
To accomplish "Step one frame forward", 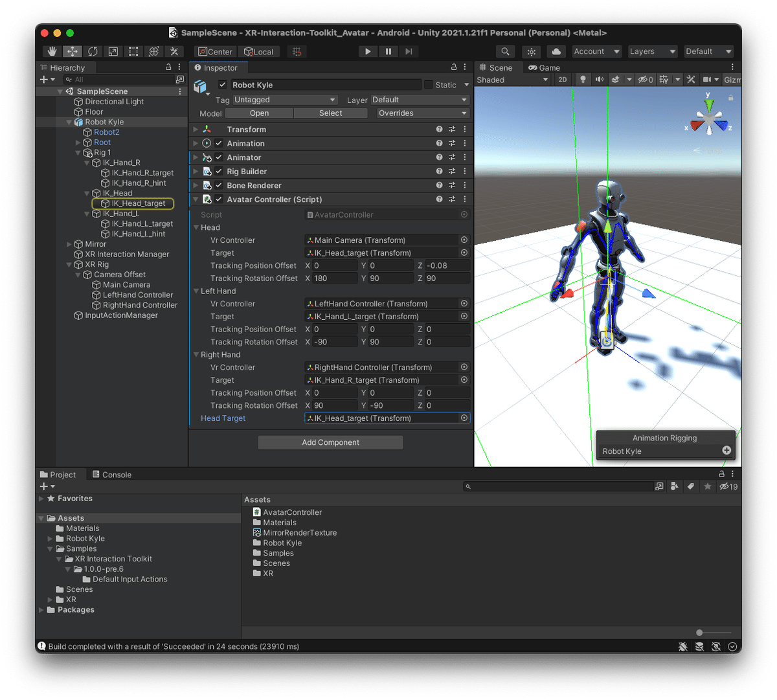I will tap(408, 51).
